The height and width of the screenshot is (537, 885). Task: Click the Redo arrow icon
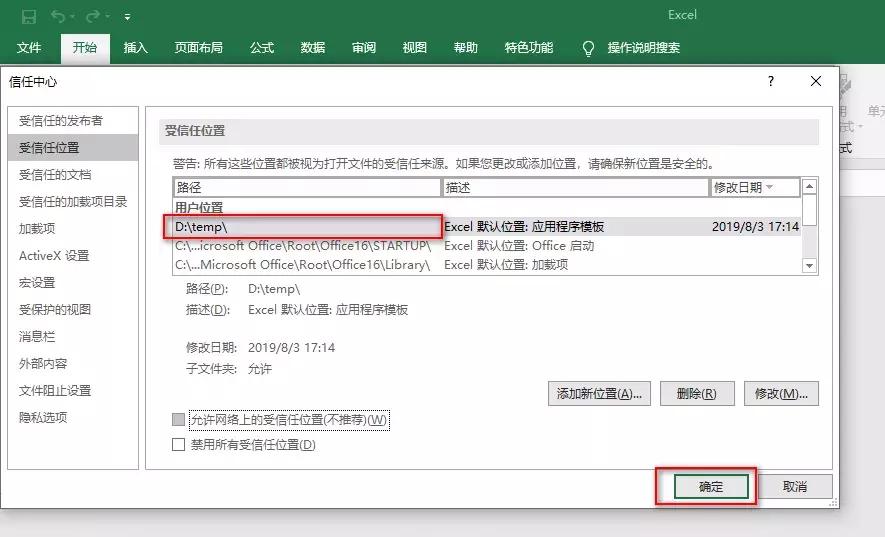92,16
